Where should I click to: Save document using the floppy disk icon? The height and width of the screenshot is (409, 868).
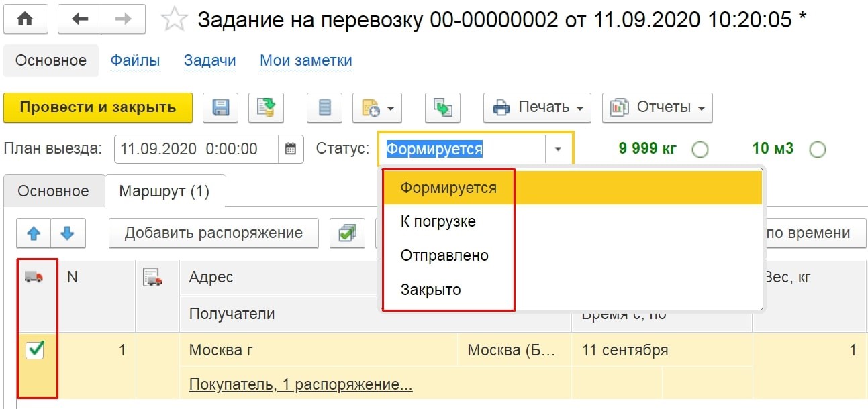[x=221, y=107]
